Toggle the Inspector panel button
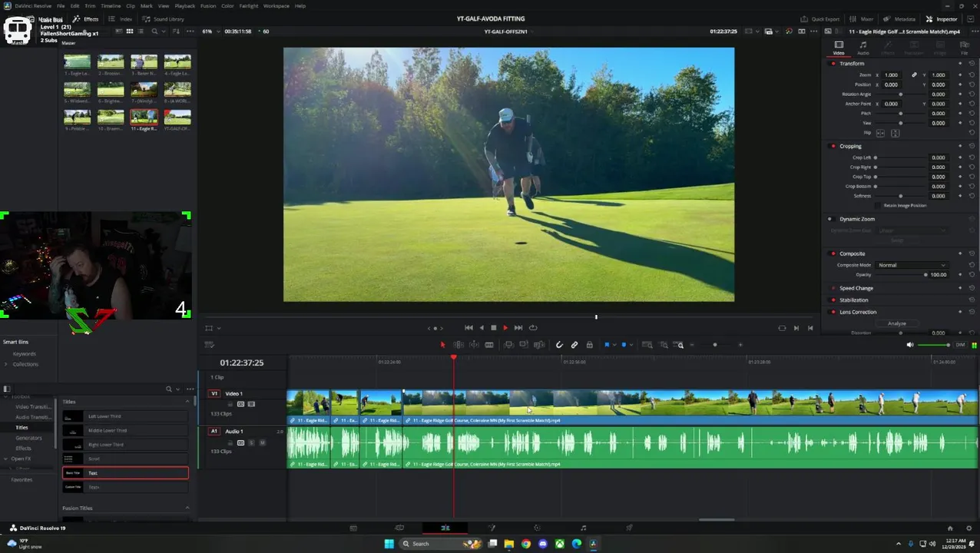Image resolution: width=980 pixels, height=553 pixels. tap(942, 19)
